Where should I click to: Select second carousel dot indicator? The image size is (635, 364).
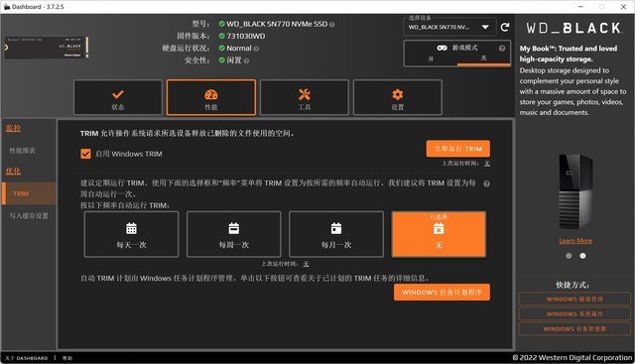click(x=582, y=256)
